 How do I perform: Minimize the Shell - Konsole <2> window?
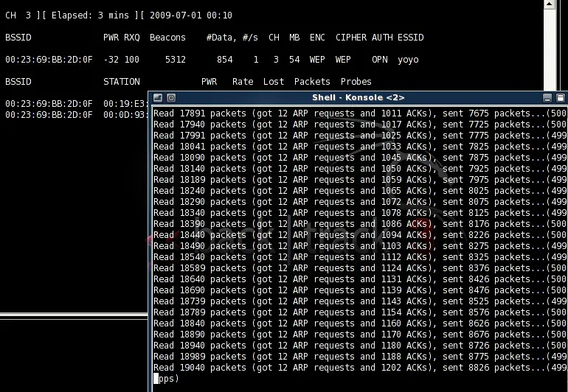tap(547, 98)
